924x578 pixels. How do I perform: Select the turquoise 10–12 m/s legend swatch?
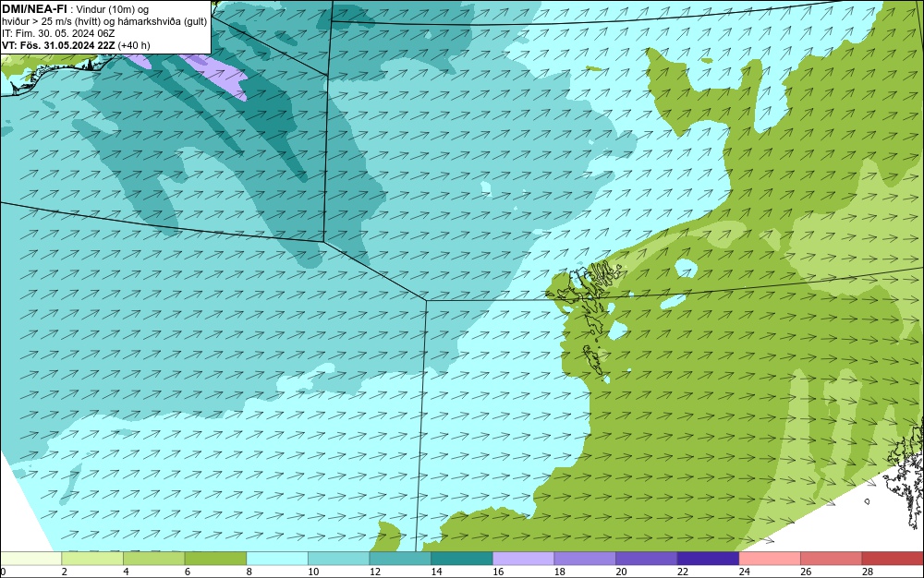pos(339,559)
